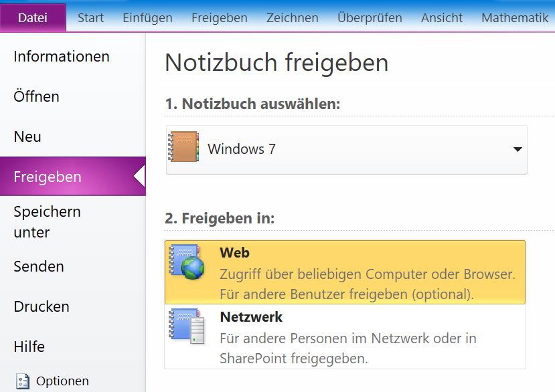The image size is (555, 392).
Task: Select the Web sharing option
Action: (345, 272)
